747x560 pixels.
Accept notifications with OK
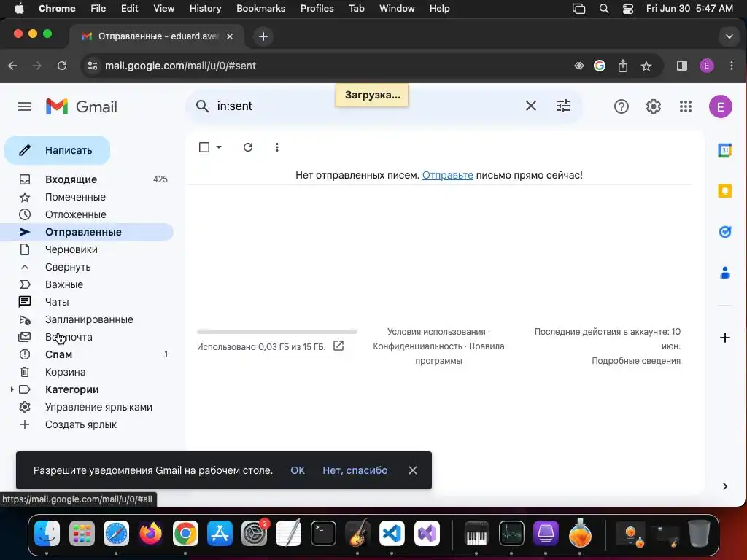(298, 470)
